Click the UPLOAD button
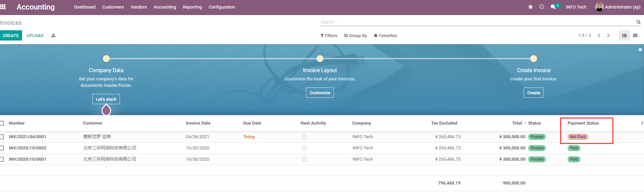The image size is (644, 192). tap(35, 35)
